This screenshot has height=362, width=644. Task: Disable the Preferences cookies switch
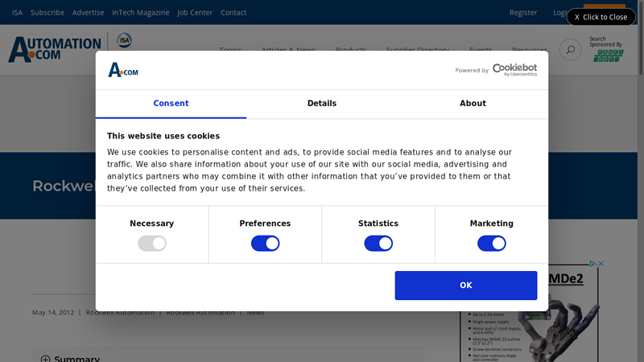point(265,244)
